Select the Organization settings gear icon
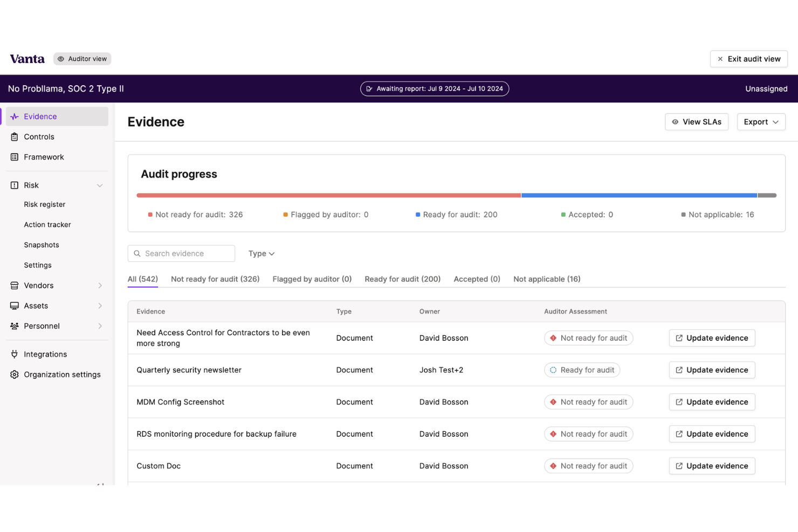The width and height of the screenshot is (798, 532). coord(14,374)
